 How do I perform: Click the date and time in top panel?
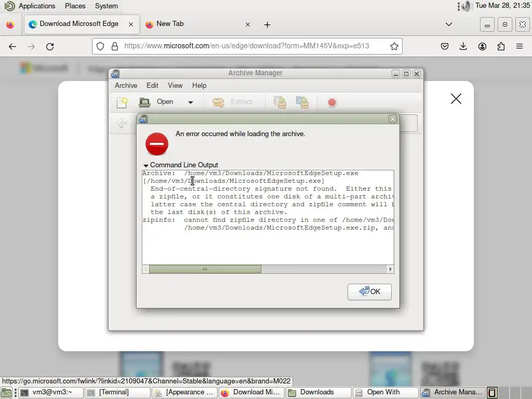(x=502, y=5)
